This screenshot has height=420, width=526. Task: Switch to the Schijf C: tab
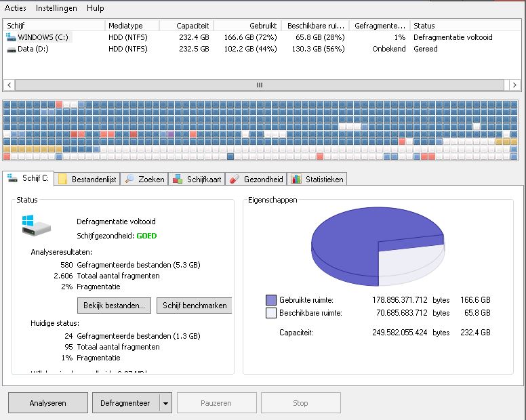28,179
